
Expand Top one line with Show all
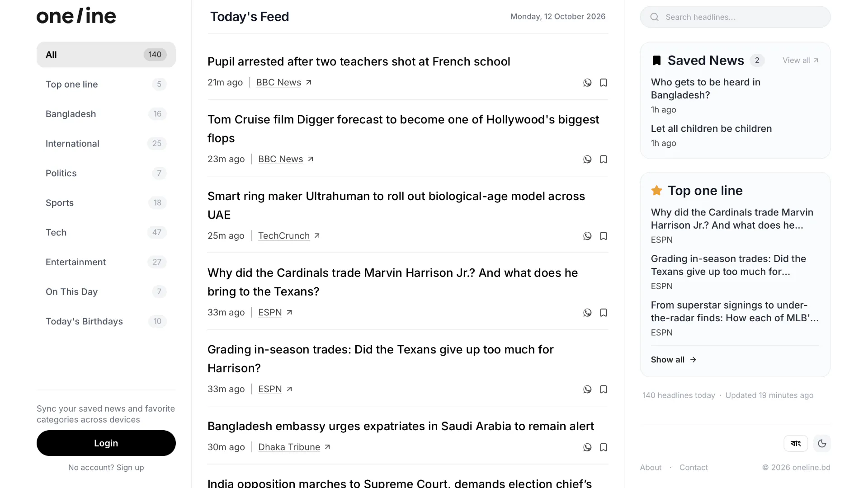click(x=674, y=360)
